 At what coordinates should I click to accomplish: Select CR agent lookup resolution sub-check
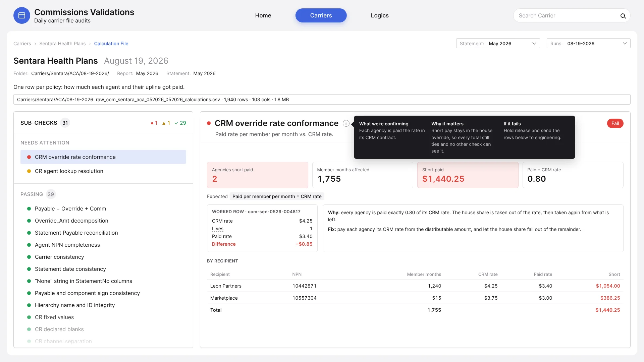click(103, 171)
